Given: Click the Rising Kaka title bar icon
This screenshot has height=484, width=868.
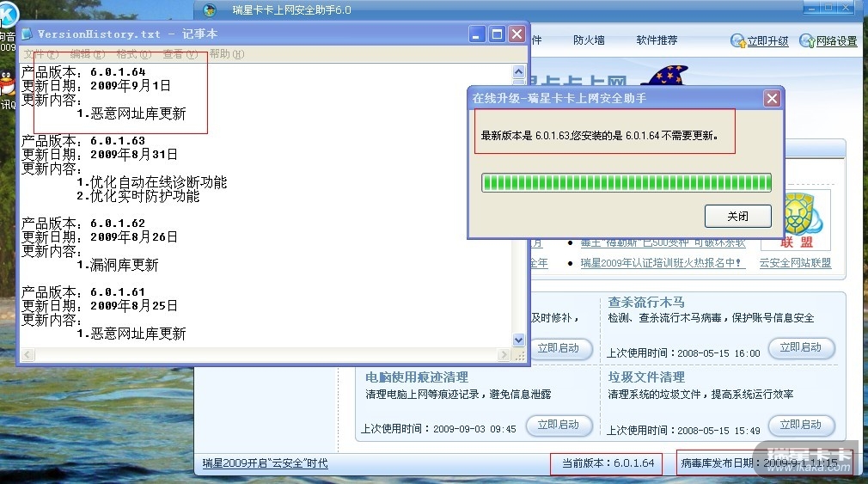Looking at the screenshot, I should tap(210, 9).
